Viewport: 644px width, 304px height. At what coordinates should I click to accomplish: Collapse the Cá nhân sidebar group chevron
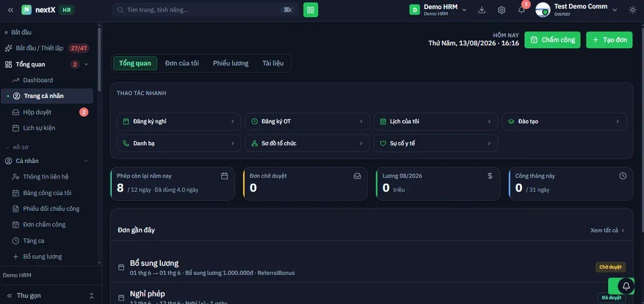point(86,161)
